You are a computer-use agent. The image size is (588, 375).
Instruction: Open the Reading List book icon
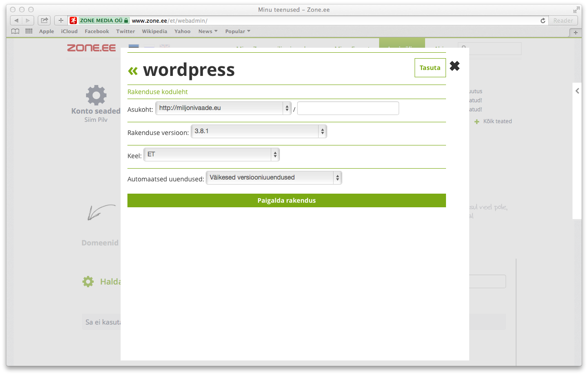[x=15, y=31]
